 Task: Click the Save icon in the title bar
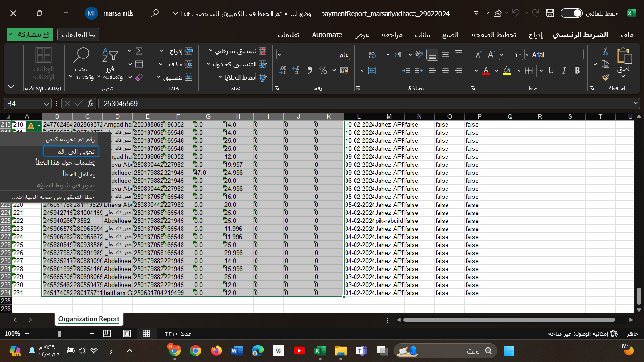tap(549, 13)
